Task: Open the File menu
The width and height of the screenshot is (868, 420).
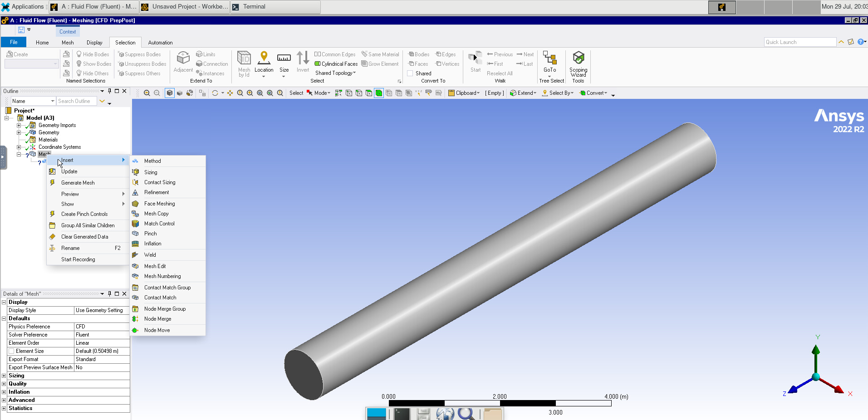Action: pos(14,42)
